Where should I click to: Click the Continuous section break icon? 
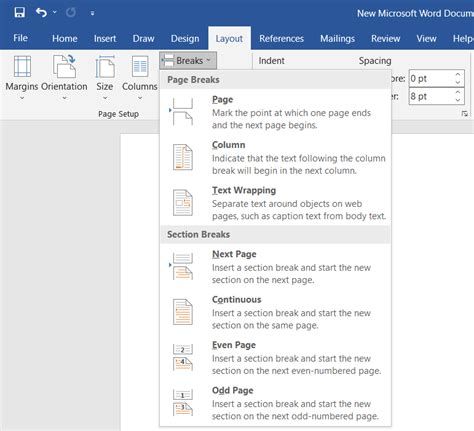pos(183,312)
